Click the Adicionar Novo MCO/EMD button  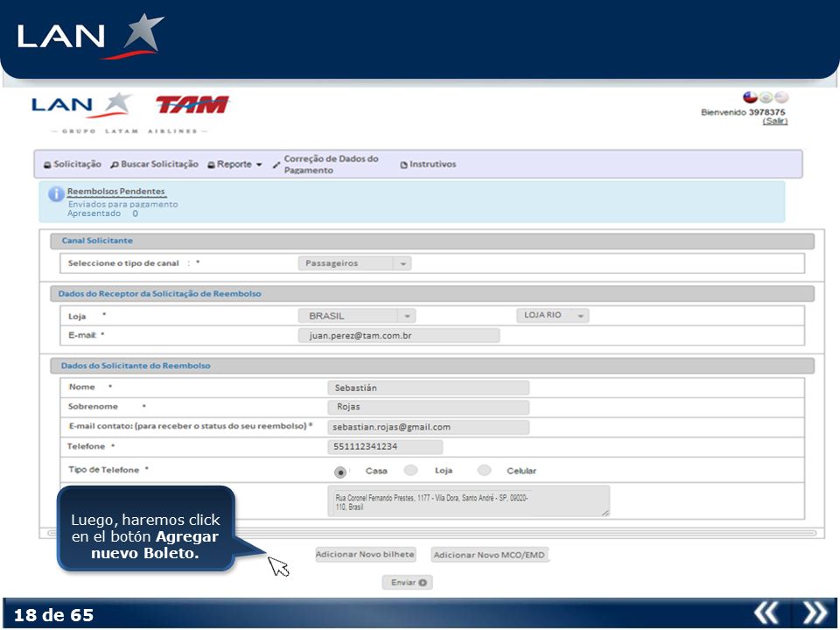[x=489, y=555]
